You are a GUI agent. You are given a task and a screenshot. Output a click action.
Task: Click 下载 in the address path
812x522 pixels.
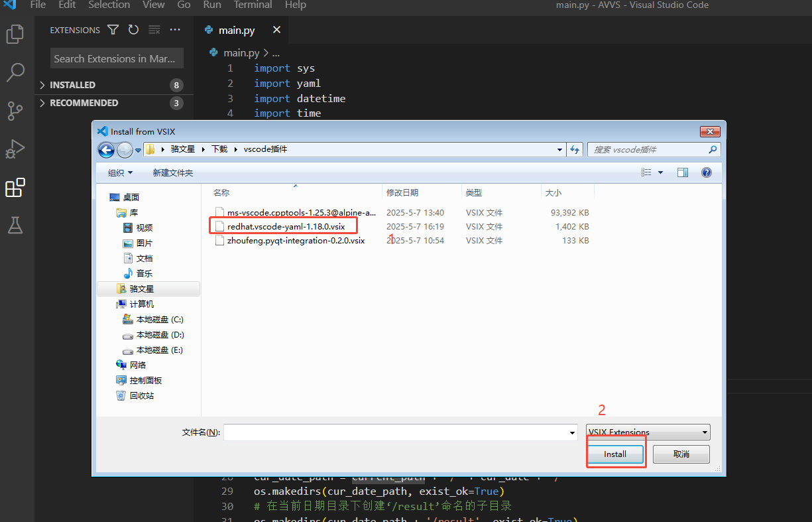(x=219, y=150)
